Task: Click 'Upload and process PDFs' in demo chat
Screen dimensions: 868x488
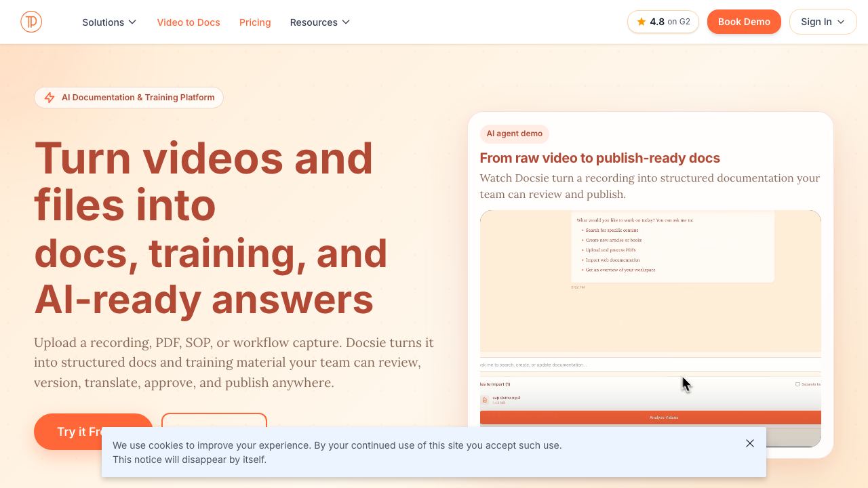Action: pos(610,250)
